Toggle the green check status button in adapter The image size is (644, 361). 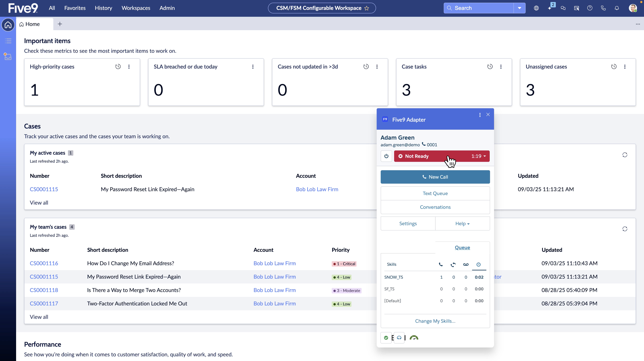pos(386,338)
